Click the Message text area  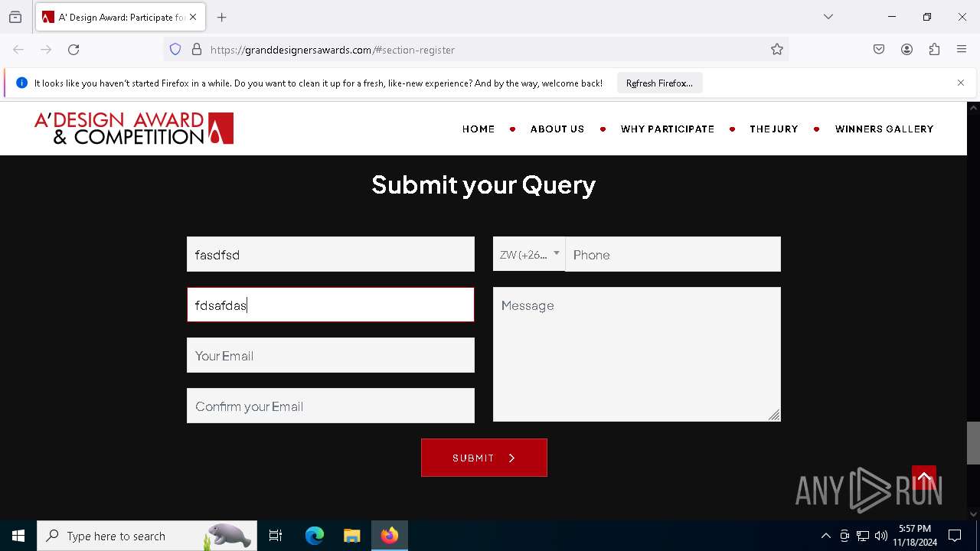click(x=637, y=354)
